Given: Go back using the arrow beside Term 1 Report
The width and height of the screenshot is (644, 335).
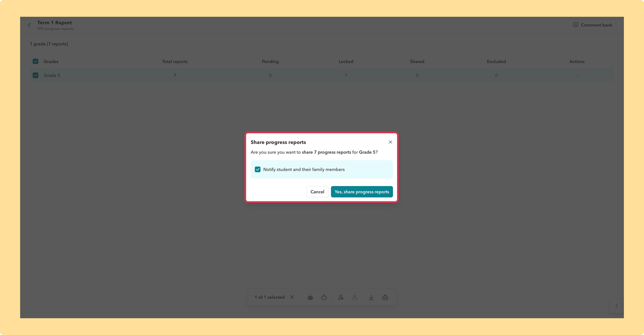Looking at the screenshot, I should (29, 25).
